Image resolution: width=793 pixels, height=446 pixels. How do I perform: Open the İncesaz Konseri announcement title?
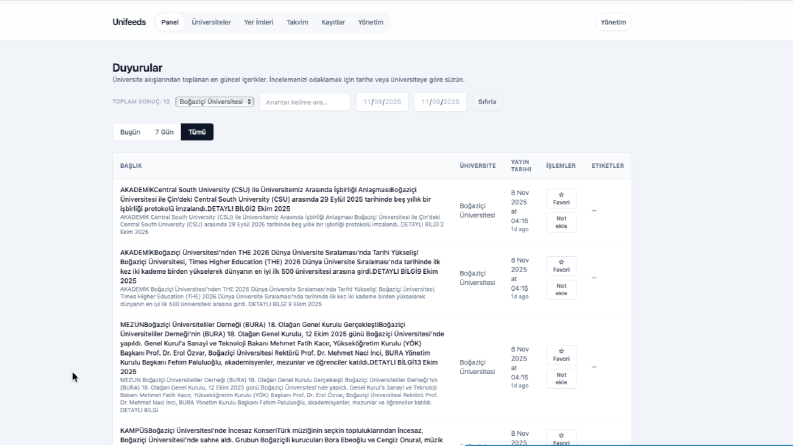281,435
